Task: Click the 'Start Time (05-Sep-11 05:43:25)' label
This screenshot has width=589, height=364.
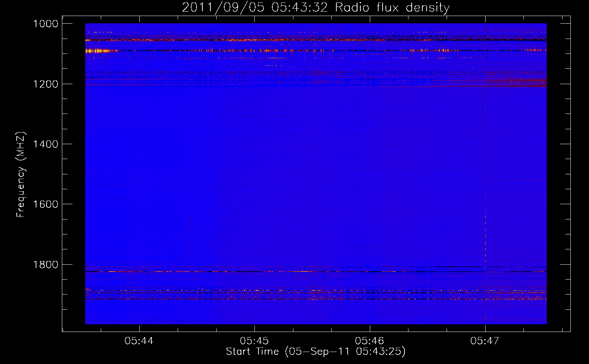Action: 316,352
